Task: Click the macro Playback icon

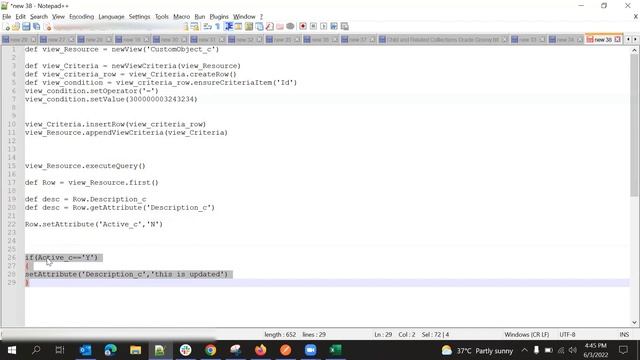Action: 323,27
